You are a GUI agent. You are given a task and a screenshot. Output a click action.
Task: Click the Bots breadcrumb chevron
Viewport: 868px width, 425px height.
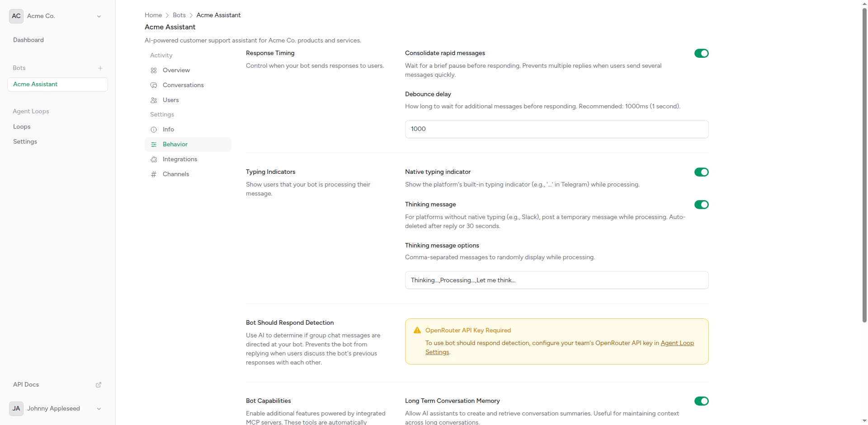pyautogui.click(x=191, y=15)
